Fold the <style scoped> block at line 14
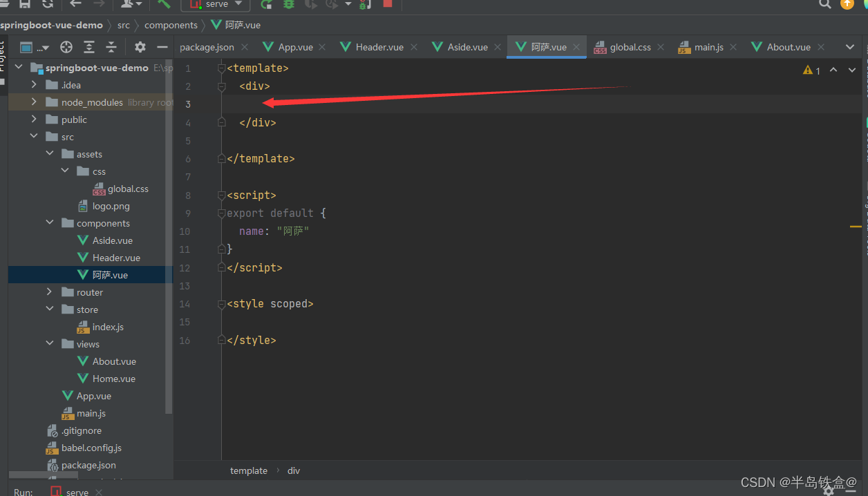 coord(221,304)
